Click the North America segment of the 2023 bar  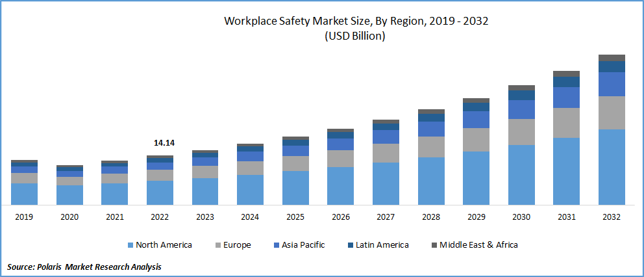click(x=205, y=191)
